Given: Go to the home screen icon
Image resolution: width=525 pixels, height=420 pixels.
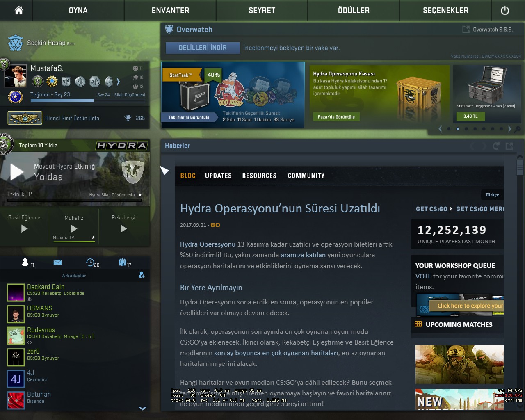Looking at the screenshot, I should coord(19,10).
